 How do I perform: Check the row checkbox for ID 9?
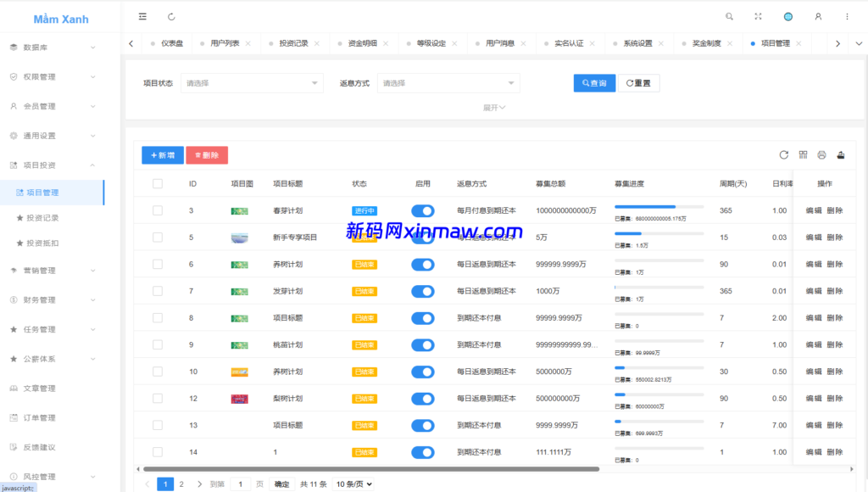coord(158,344)
